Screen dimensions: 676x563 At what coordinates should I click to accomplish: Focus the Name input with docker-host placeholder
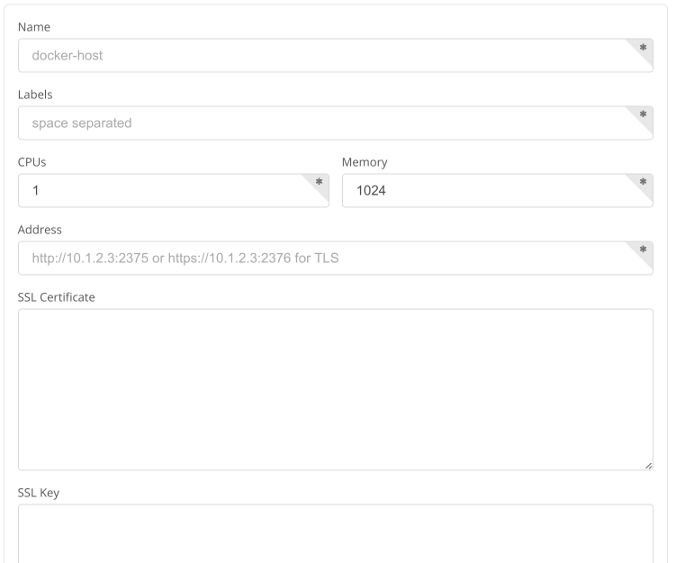coord(320,56)
